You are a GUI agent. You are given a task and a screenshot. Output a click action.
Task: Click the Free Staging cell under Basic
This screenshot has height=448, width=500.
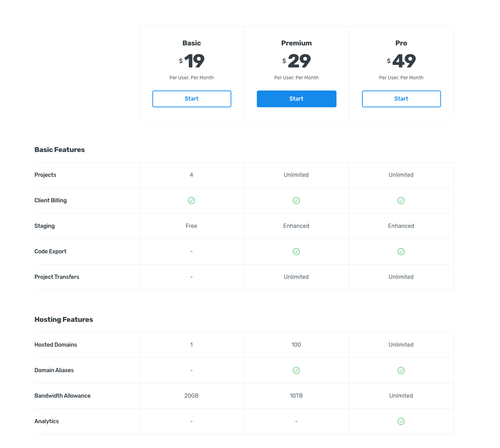click(x=191, y=226)
